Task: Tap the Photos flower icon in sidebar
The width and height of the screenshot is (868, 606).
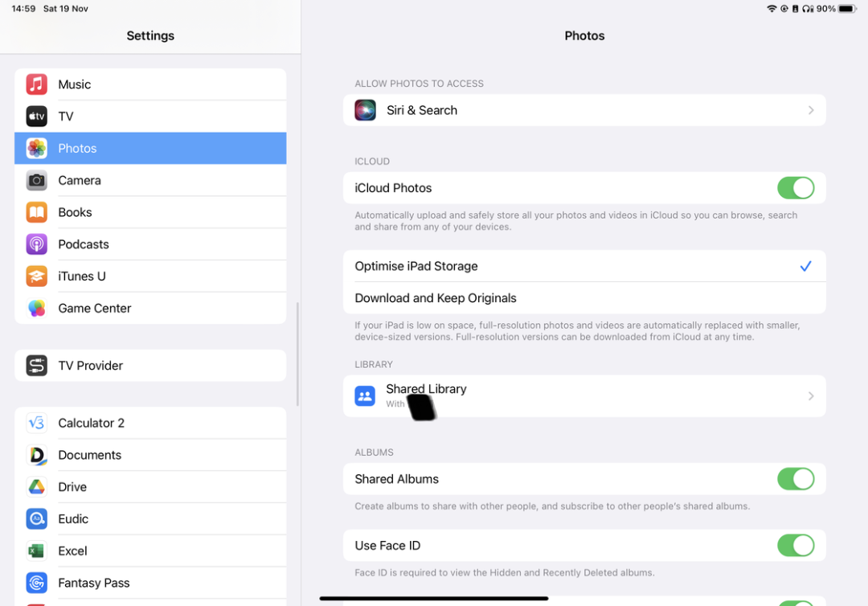Action: click(36, 149)
